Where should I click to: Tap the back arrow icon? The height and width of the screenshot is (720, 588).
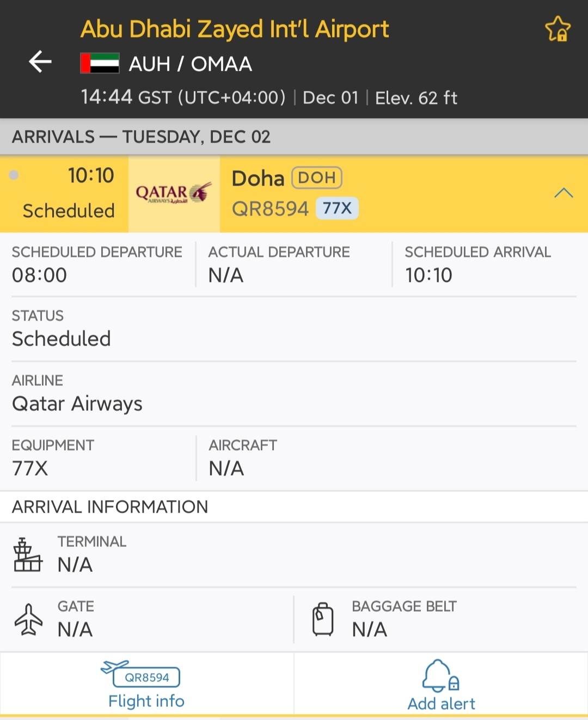tap(40, 61)
